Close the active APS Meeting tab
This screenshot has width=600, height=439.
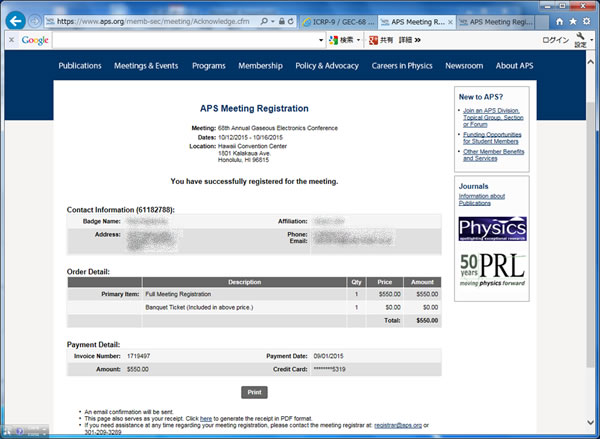coord(450,22)
